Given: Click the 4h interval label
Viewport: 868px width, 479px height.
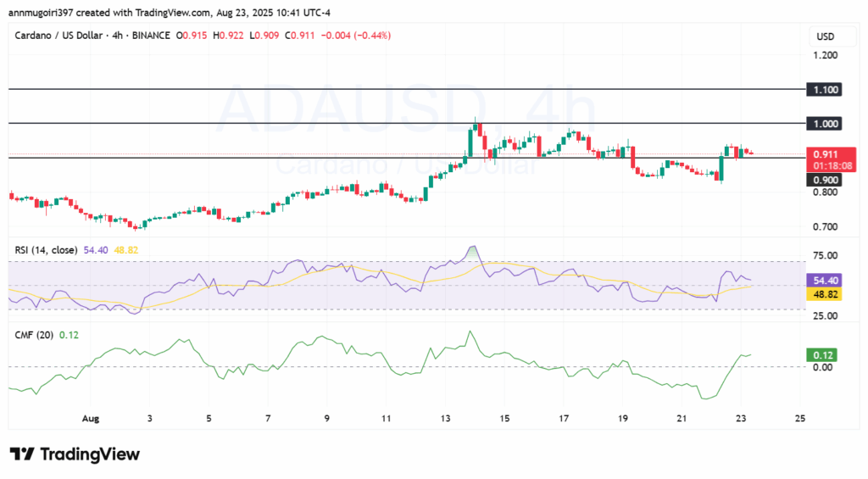Looking at the screenshot, I should coord(117,36).
